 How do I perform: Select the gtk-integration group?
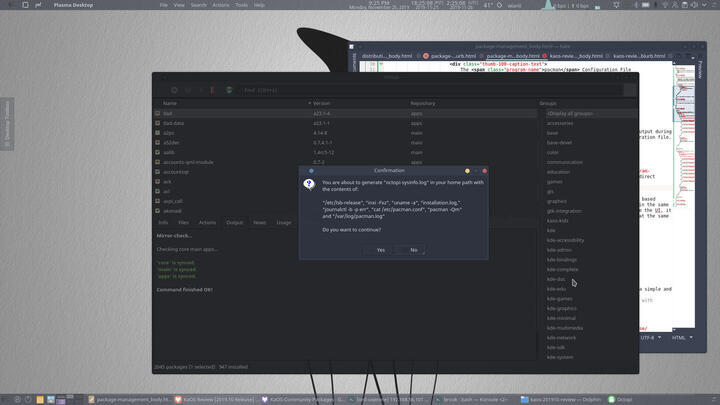point(564,211)
